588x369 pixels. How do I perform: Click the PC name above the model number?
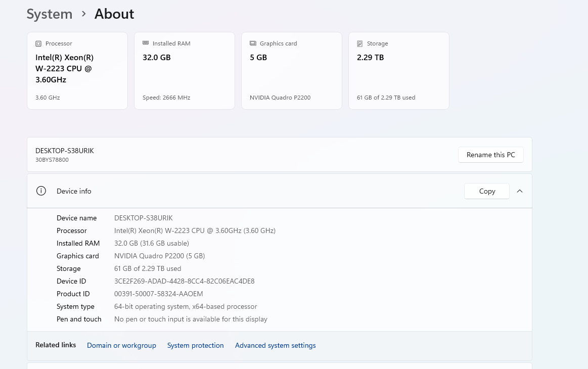[x=65, y=151]
